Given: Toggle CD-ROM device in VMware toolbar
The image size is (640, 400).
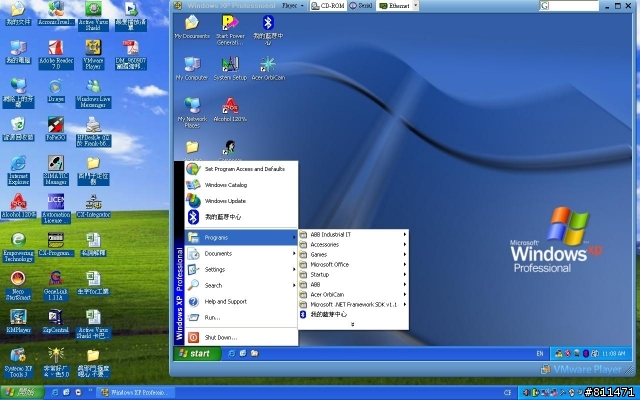Looking at the screenshot, I should (328, 6).
